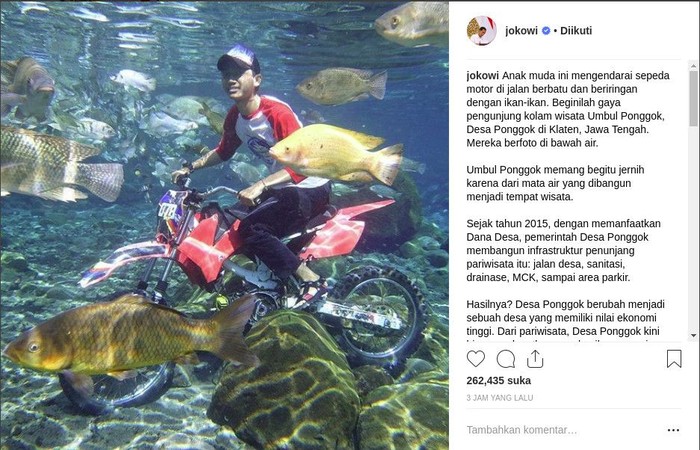Click the yellow fish near the rider

coord(336,153)
